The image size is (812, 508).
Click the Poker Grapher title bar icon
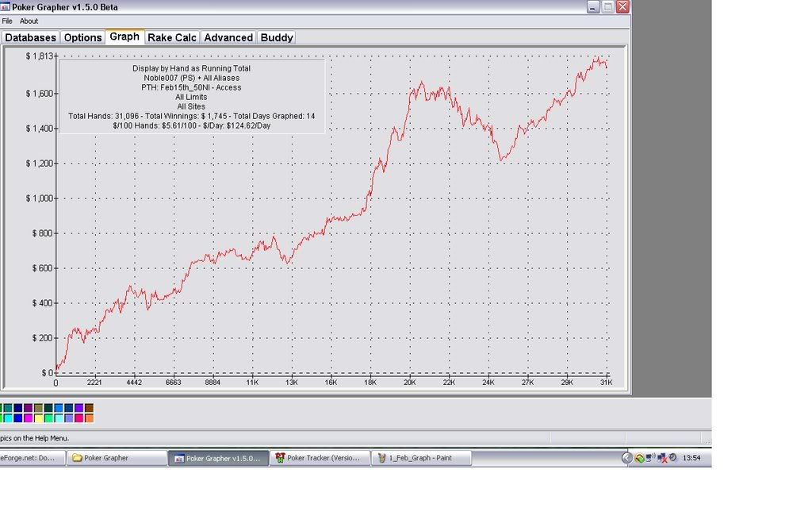(6, 6)
